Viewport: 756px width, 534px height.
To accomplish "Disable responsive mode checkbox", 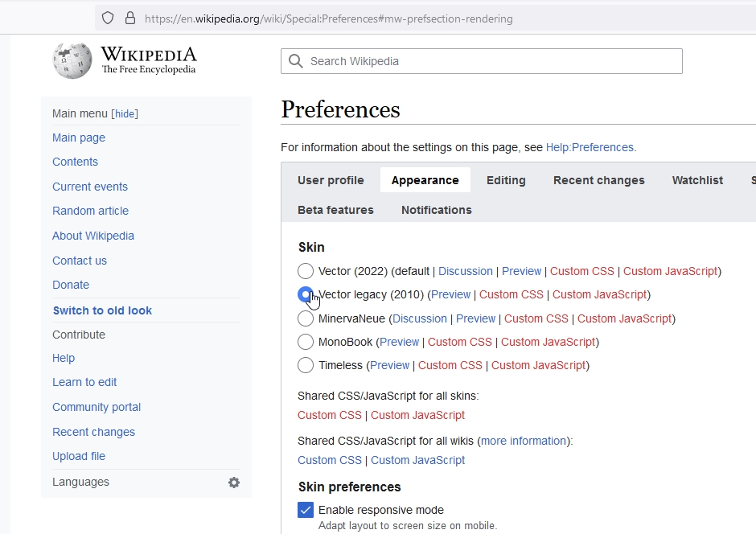I will click(x=305, y=509).
